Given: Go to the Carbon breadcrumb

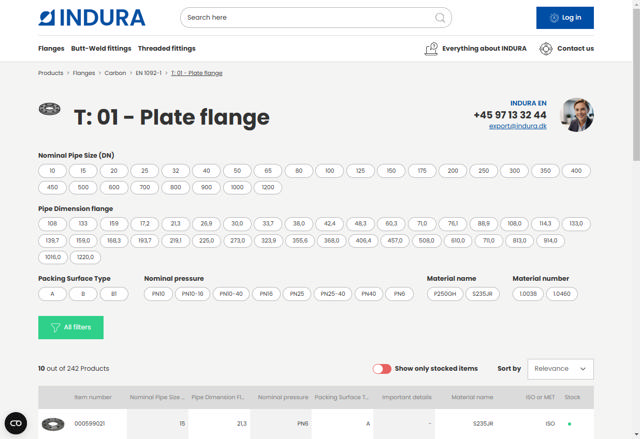Looking at the screenshot, I should [x=115, y=73].
